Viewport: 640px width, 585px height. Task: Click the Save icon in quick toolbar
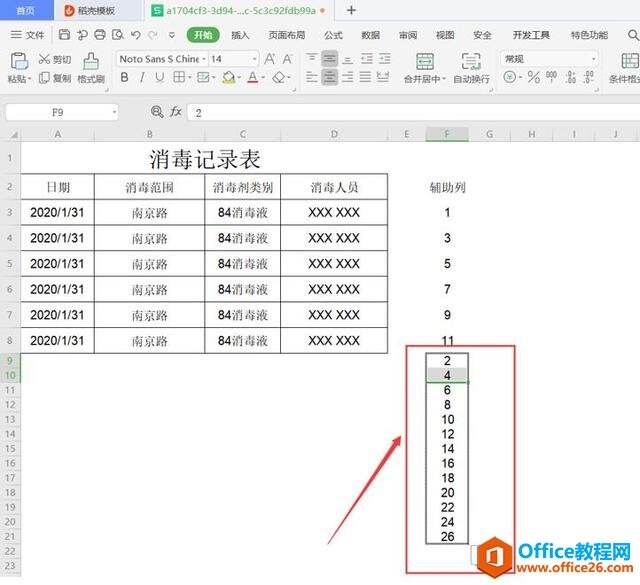[x=64, y=35]
